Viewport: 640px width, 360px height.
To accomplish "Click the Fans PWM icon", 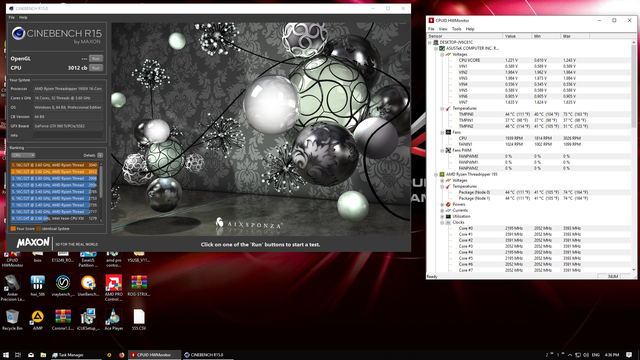I will (448, 150).
